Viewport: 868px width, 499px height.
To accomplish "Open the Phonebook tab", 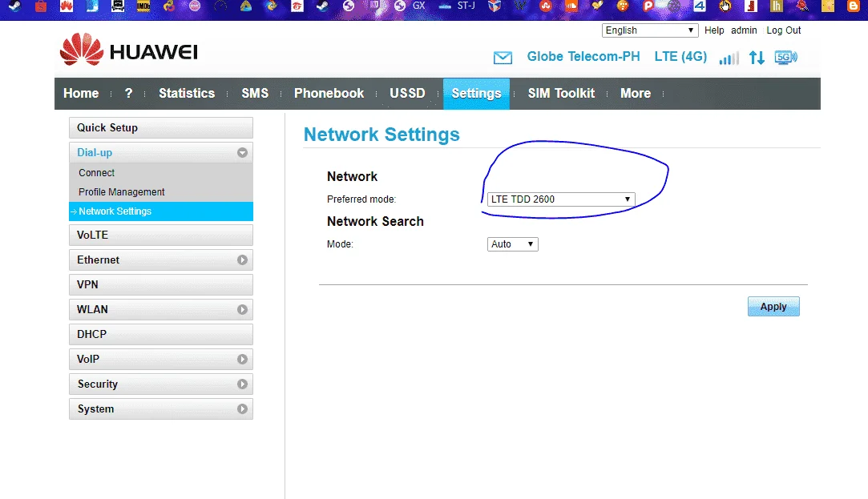I will (x=329, y=94).
